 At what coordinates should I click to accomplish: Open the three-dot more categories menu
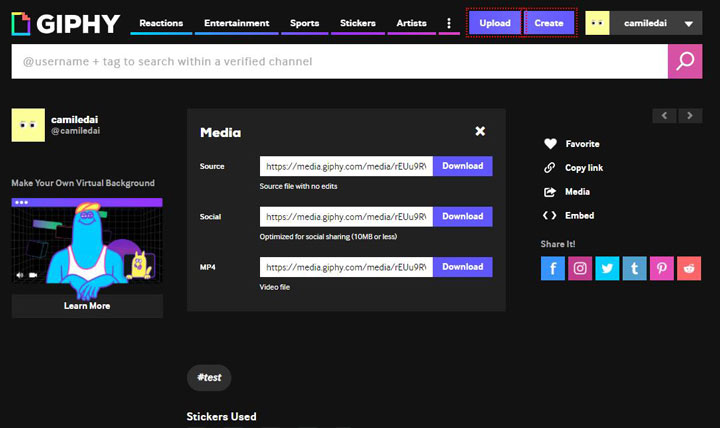(449, 23)
